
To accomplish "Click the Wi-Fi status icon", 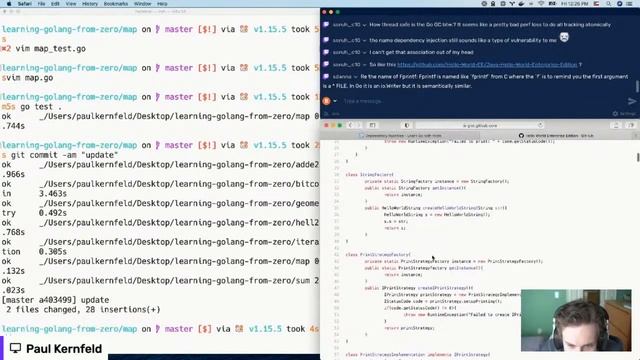I will click(x=542, y=4).
